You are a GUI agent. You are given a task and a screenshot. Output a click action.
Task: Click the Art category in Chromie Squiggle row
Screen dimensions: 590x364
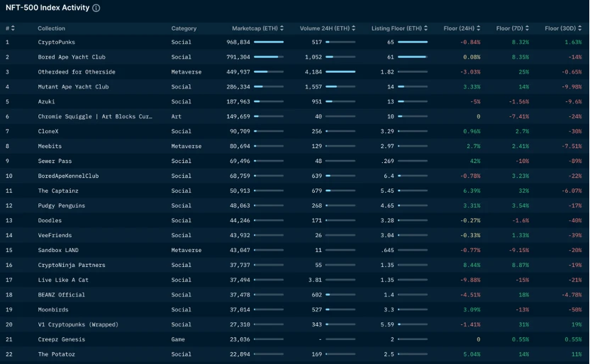coord(176,116)
